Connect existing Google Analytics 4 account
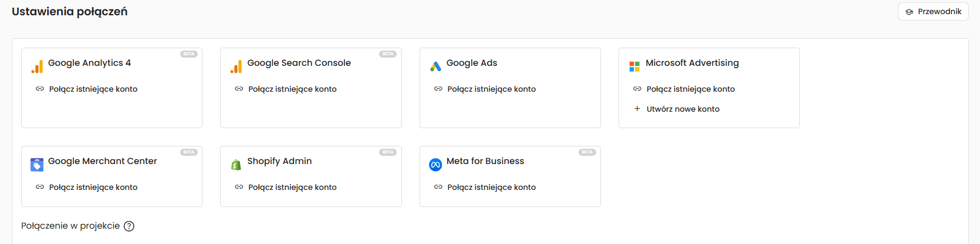Image resolution: width=980 pixels, height=244 pixels. point(93,89)
